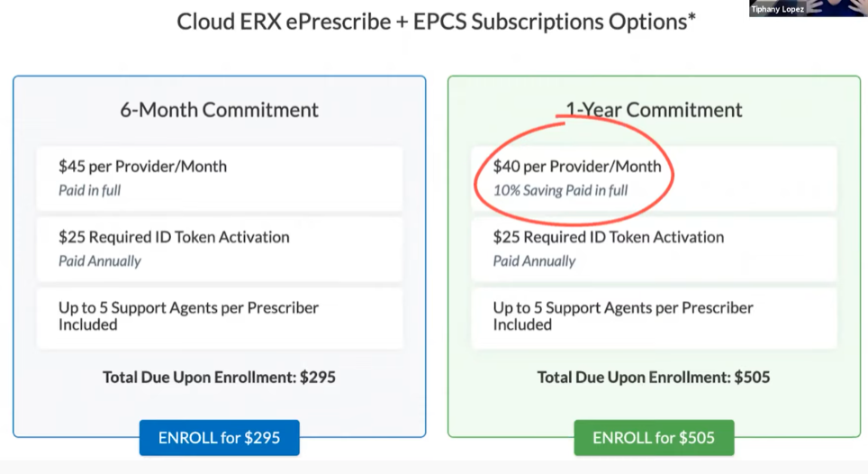Click the 10% Saving Paid in full text
The width and height of the screenshot is (868, 474).
tap(560, 190)
